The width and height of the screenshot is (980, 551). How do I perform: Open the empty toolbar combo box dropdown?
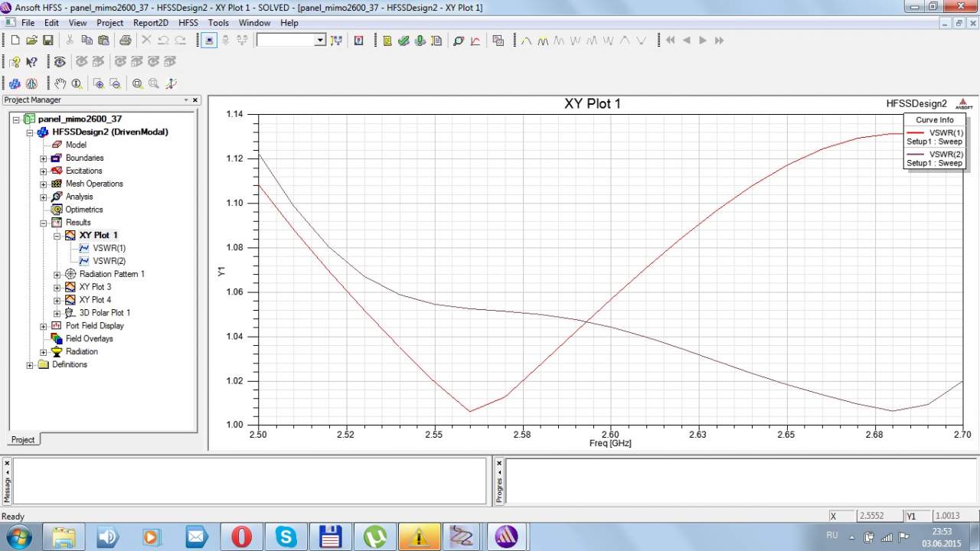[x=320, y=41]
